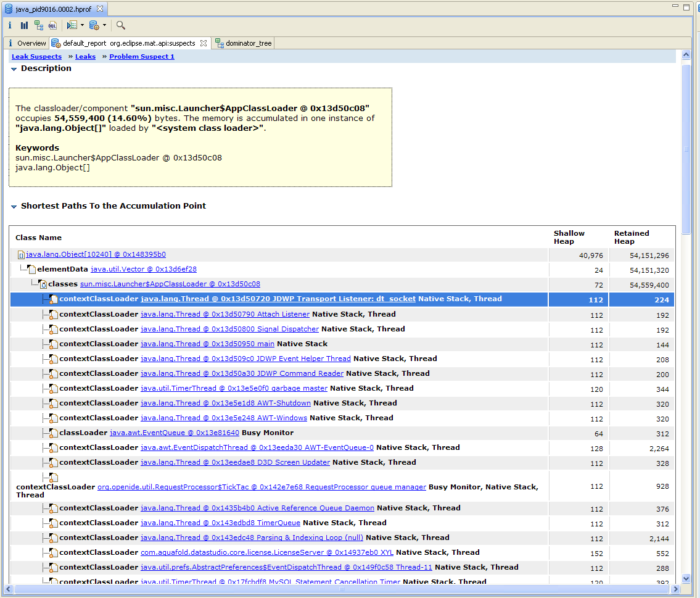700x598 pixels.
Task: Collapse the Description section
Action: 14,69
